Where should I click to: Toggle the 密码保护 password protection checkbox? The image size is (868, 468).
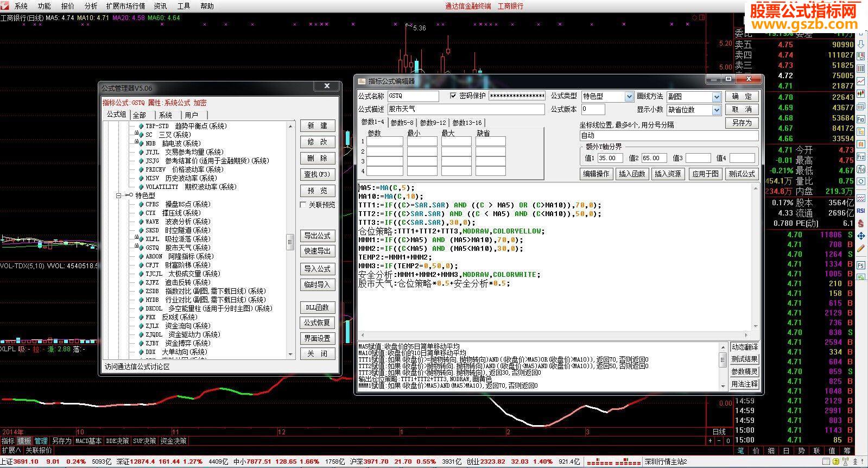click(453, 96)
